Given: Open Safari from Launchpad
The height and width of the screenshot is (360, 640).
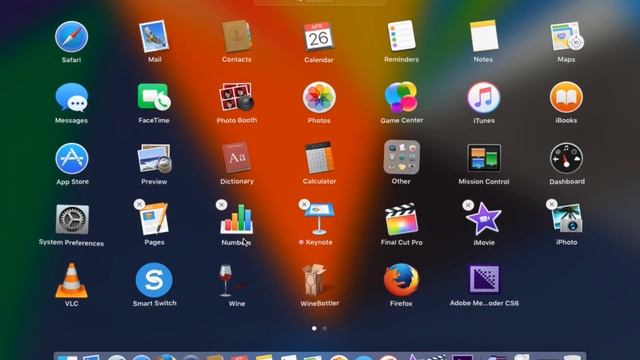Looking at the screenshot, I should point(71,37).
